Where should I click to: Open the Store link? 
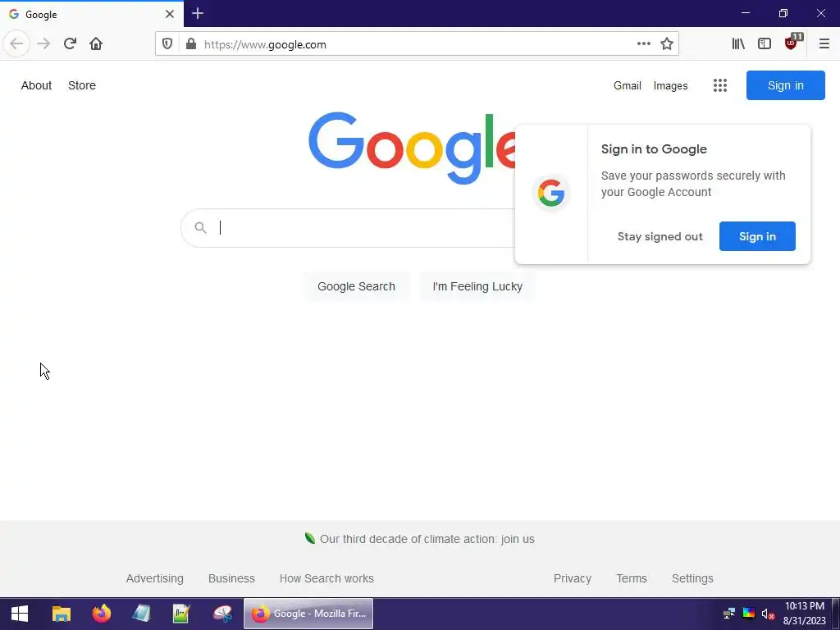pos(82,85)
